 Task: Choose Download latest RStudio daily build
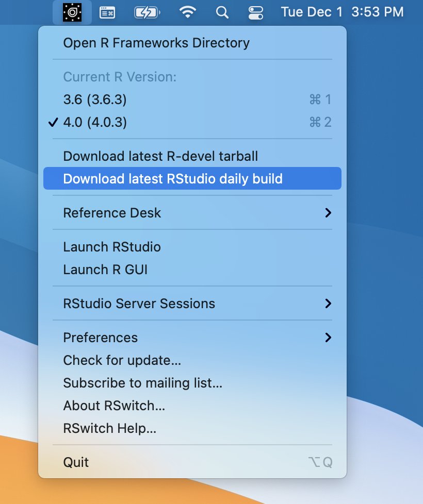click(x=192, y=178)
